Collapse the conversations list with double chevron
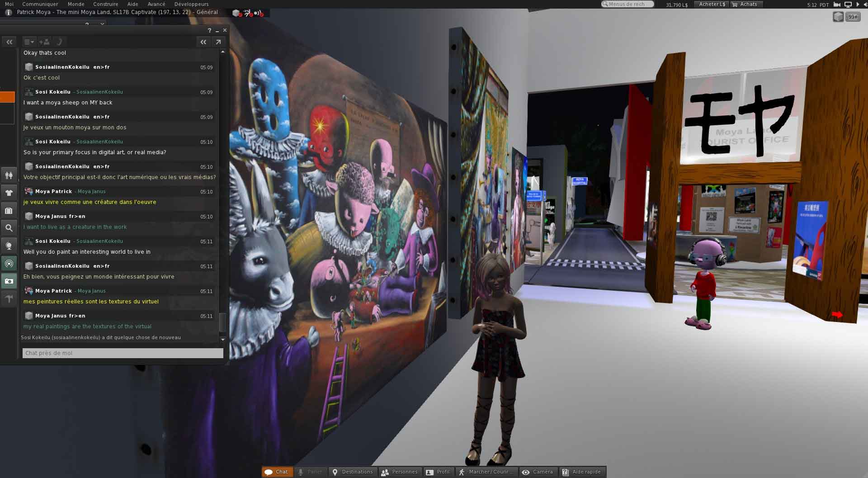868x478 pixels. [9, 42]
